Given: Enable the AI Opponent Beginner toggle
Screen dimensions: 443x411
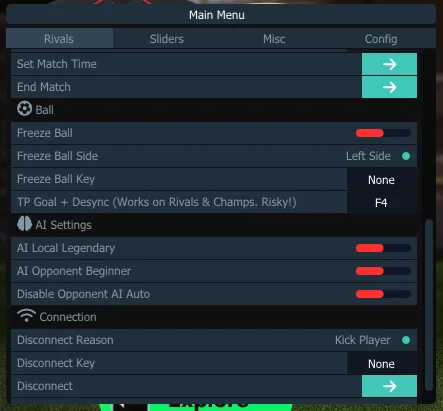Looking at the screenshot, I should tap(383, 271).
